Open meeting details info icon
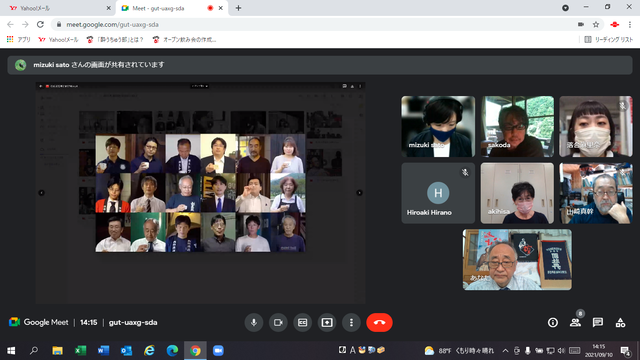The image size is (640, 360). (553, 322)
